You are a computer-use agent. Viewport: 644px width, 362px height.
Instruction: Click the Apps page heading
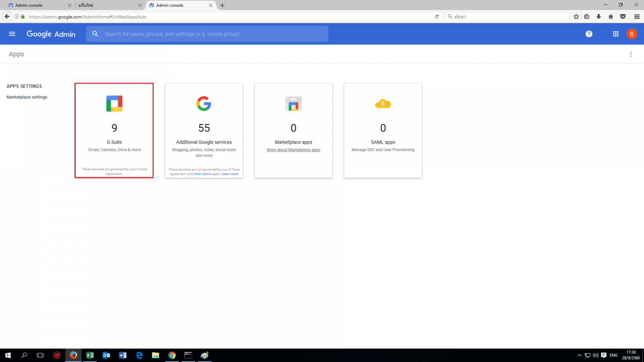(17, 54)
